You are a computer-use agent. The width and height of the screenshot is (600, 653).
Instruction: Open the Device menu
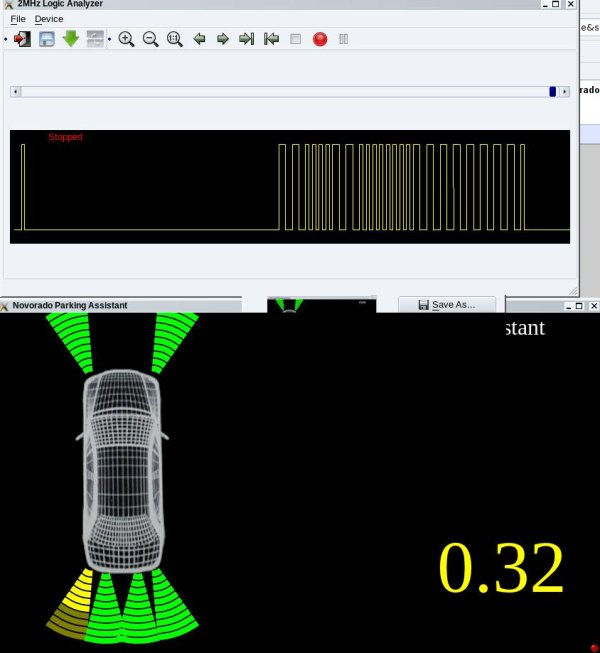tap(49, 19)
